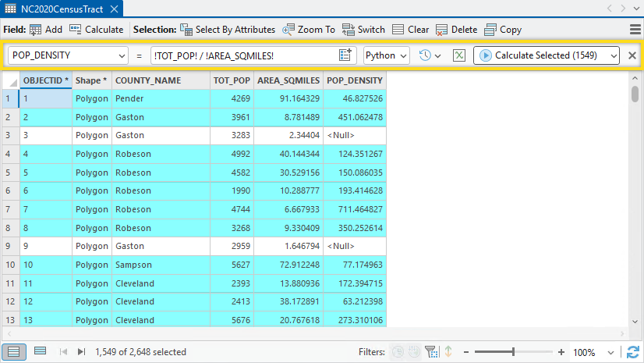The width and height of the screenshot is (644, 363).
Task: Toggle the filter by extent
Action: (432, 352)
